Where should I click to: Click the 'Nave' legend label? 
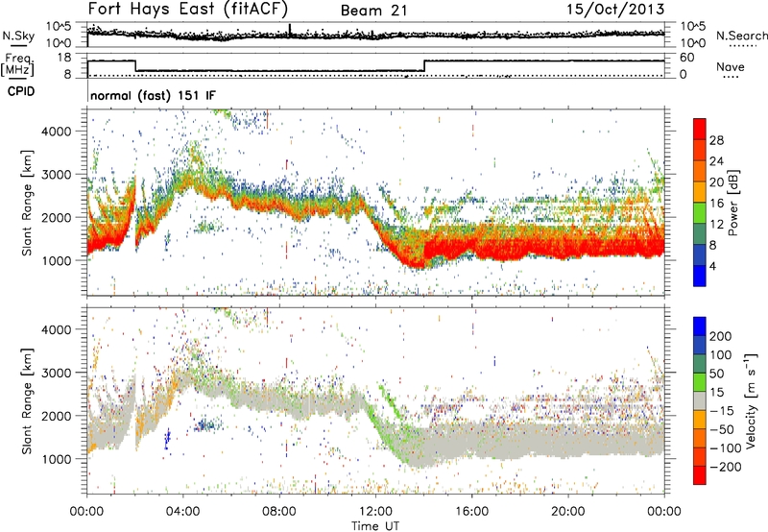[731, 66]
